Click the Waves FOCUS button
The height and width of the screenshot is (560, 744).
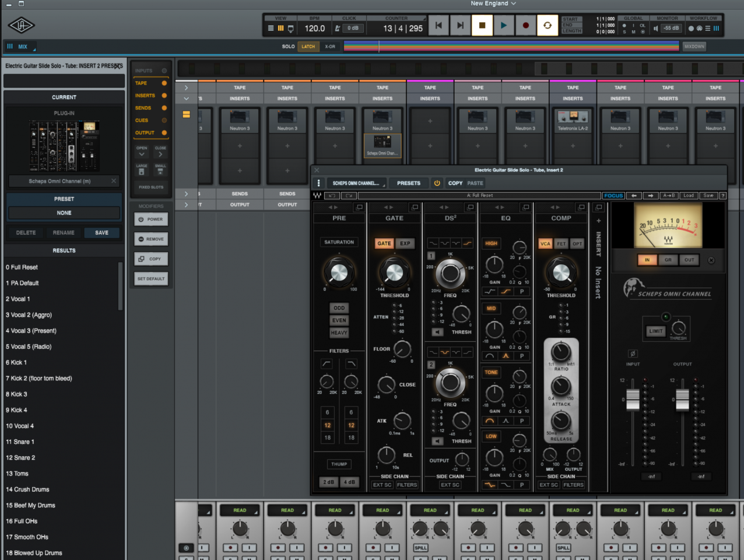613,195
